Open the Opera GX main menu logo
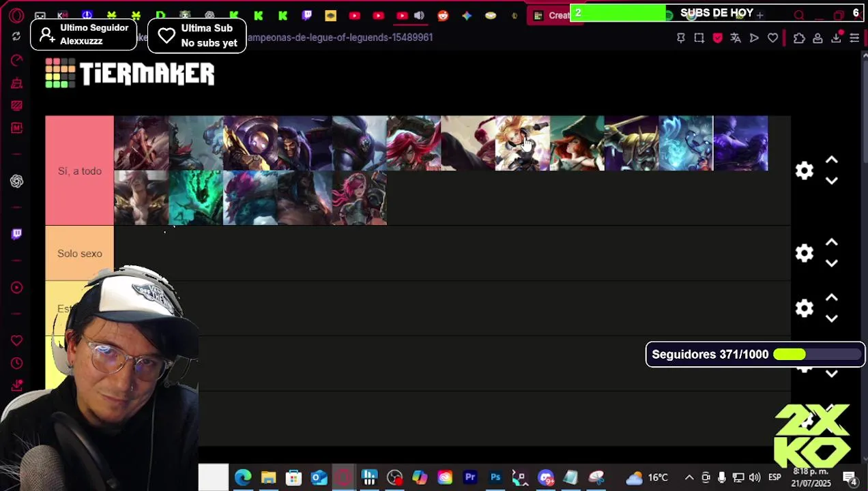This screenshot has width=868, height=491. (x=16, y=15)
